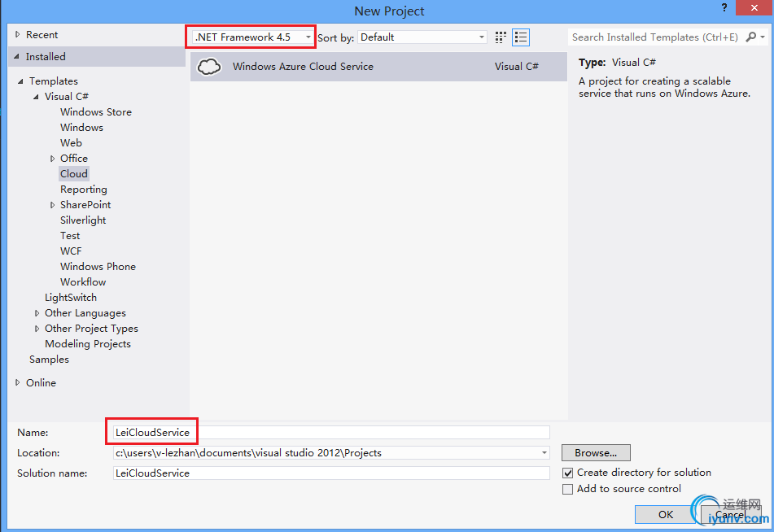Select the Silverlight template category

coord(83,220)
